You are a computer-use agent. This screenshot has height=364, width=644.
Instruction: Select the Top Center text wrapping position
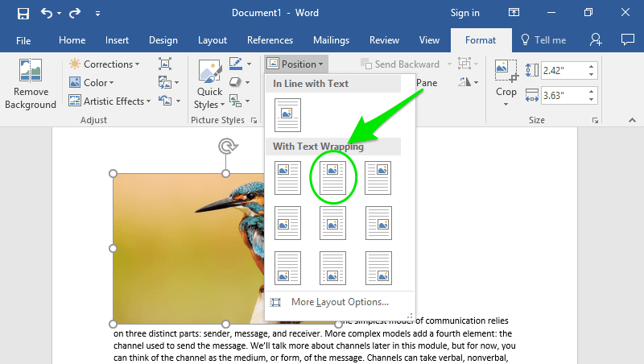click(x=332, y=177)
